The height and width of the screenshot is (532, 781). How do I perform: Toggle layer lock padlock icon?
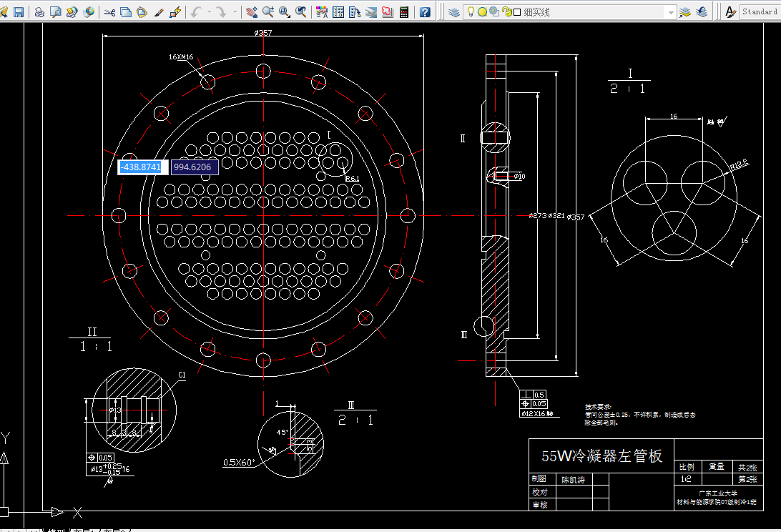506,12
